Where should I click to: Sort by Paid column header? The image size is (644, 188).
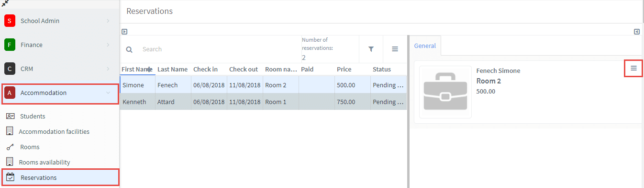click(x=317, y=70)
